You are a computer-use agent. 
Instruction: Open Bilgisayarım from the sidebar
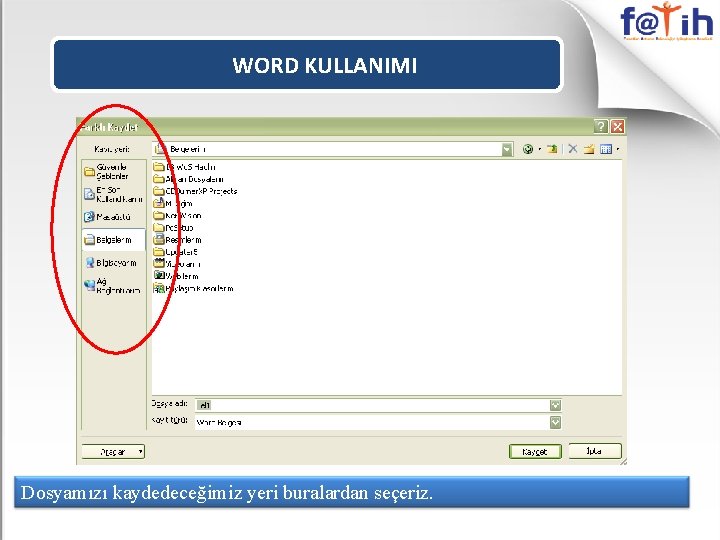(x=111, y=263)
